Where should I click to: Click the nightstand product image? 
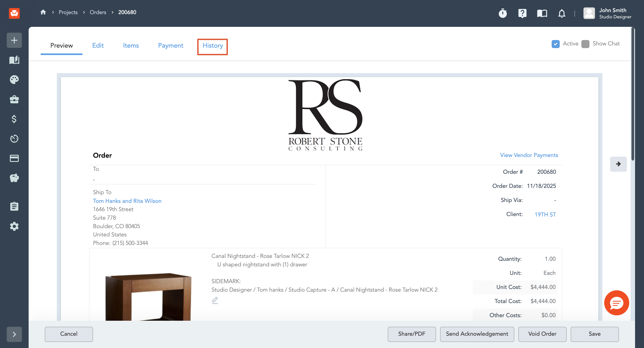coord(148,297)
